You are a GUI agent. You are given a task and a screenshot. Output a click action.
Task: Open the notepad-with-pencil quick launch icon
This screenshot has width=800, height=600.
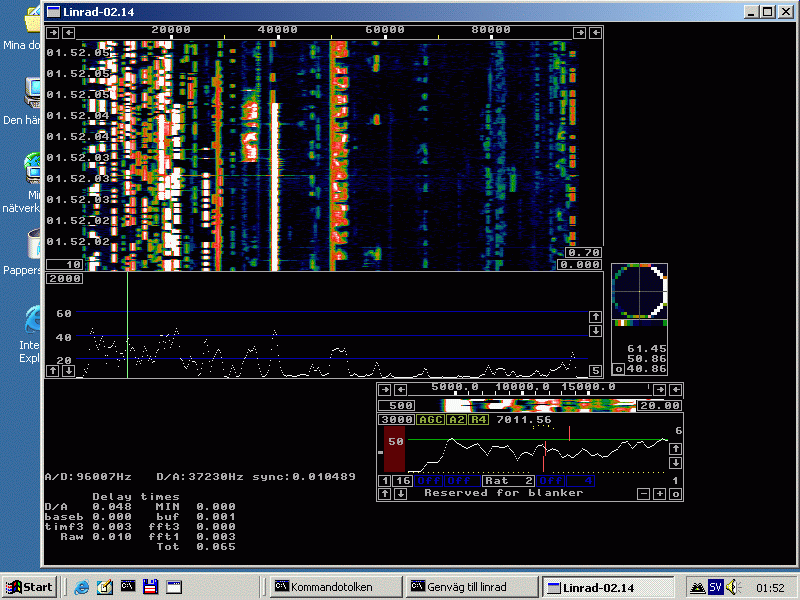point(105,587)
